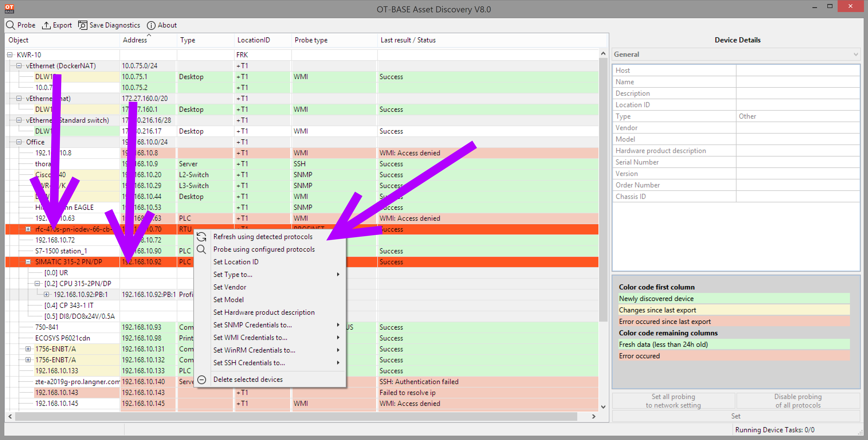This screenshot has height=440, width=868.
Task: Click the Set button
Action: pyautogui.click(x=736, y=416)
